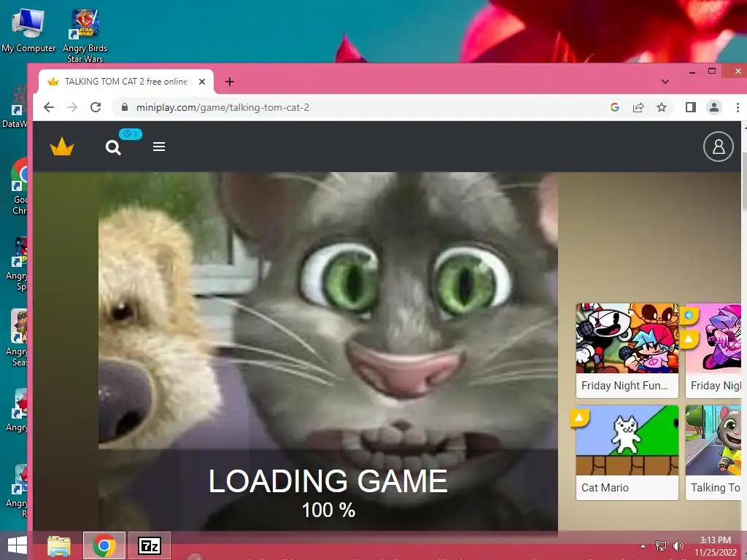Open Angry Birds Star Wars desktop shortcut
This screenshot has width=747, height=560.
click(x=85, y=36)
